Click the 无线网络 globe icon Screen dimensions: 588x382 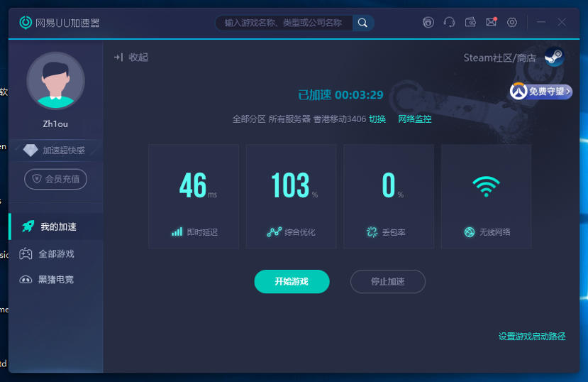pyautogui.click(x=470, y=232)
